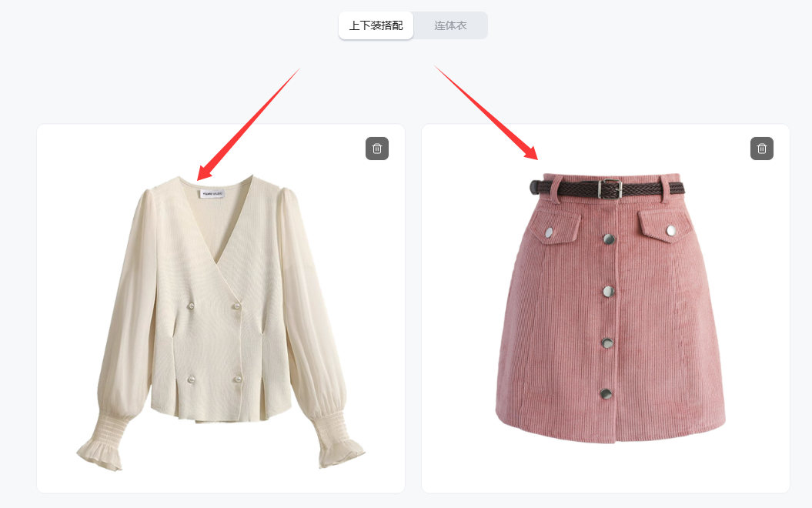Switch to the 上下装搭配 tab
812x508 pixels.
376,25
